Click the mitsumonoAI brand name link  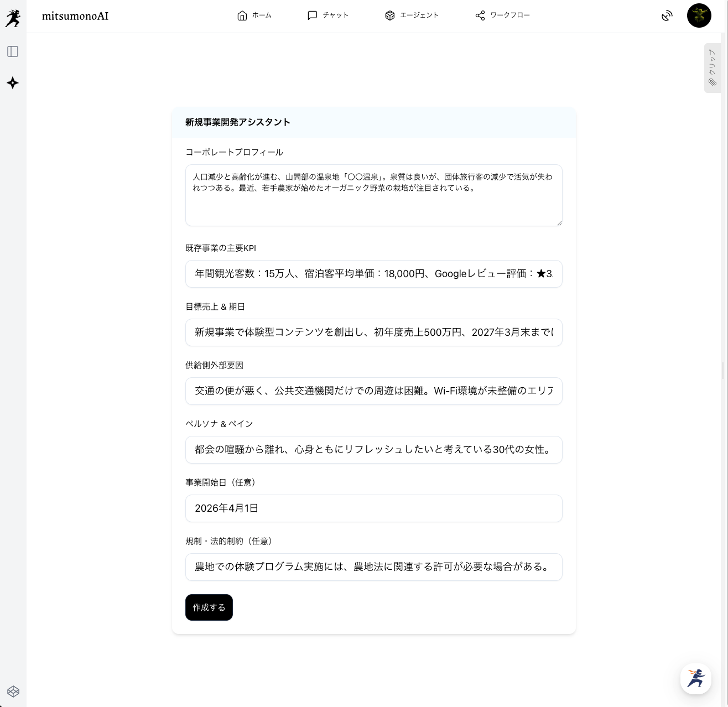[x=75, y=16]
